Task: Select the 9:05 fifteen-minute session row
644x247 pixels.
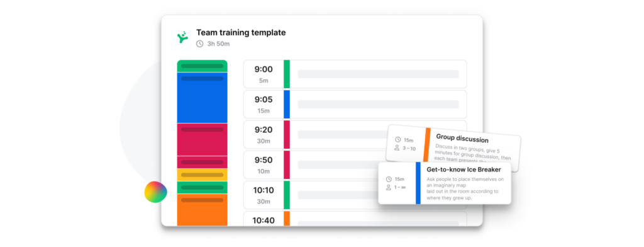Action: pos(355,104)
